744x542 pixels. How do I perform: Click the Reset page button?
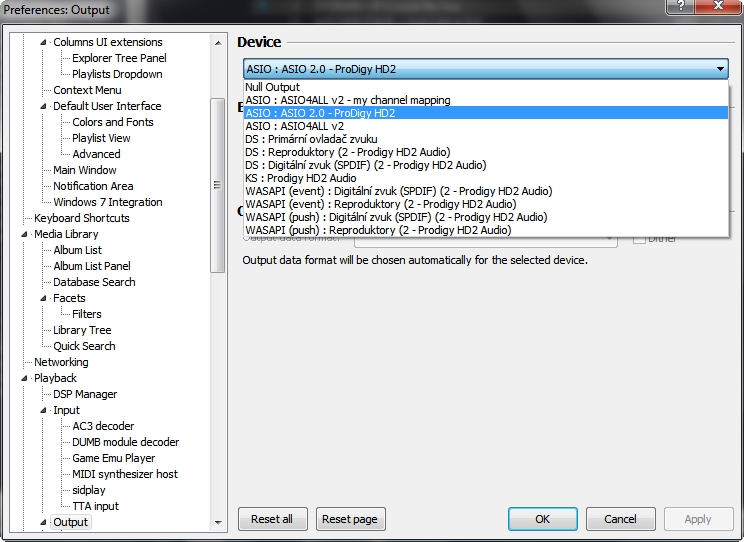[x=350, y=519]
